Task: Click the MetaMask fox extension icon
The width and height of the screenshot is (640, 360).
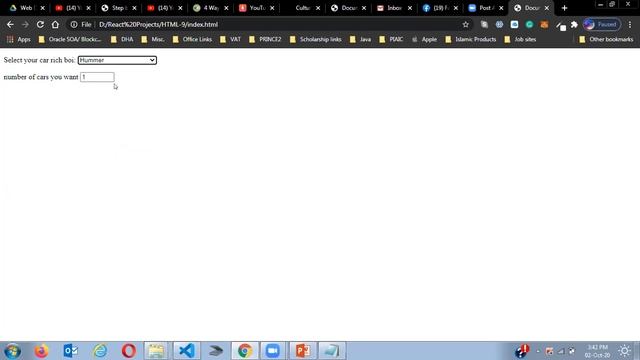Action: click(x=544, y=24)
